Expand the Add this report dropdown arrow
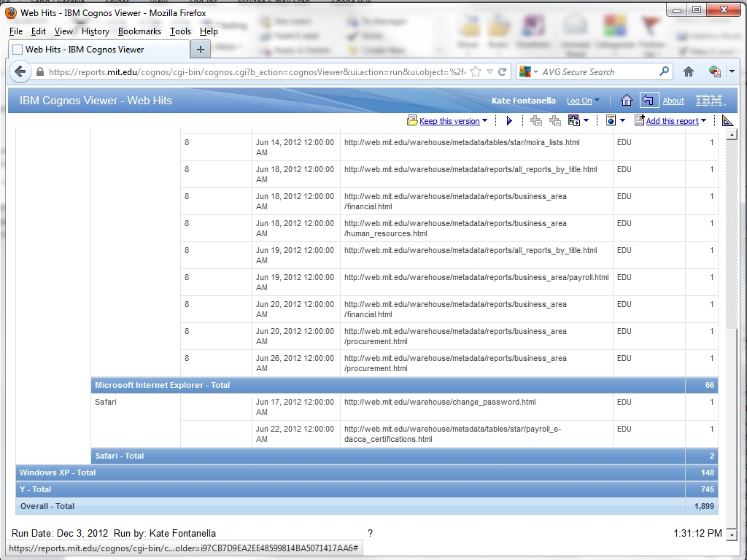747x560 pixels. 704,121
